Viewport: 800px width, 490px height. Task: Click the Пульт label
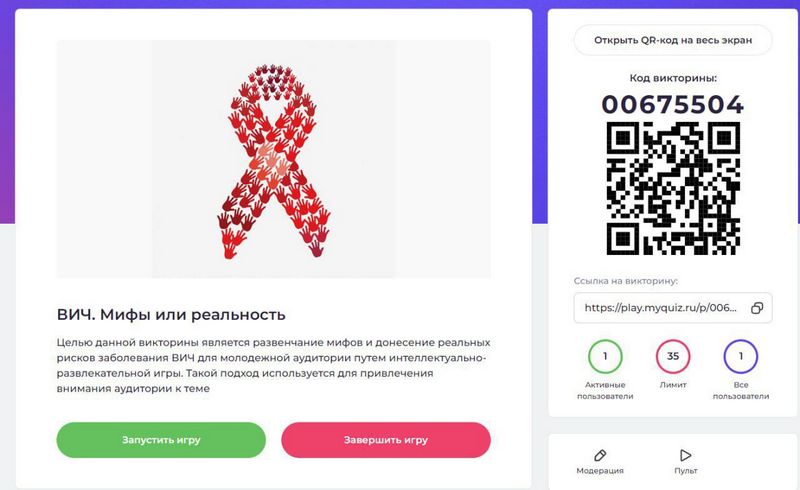pos(686,471)
